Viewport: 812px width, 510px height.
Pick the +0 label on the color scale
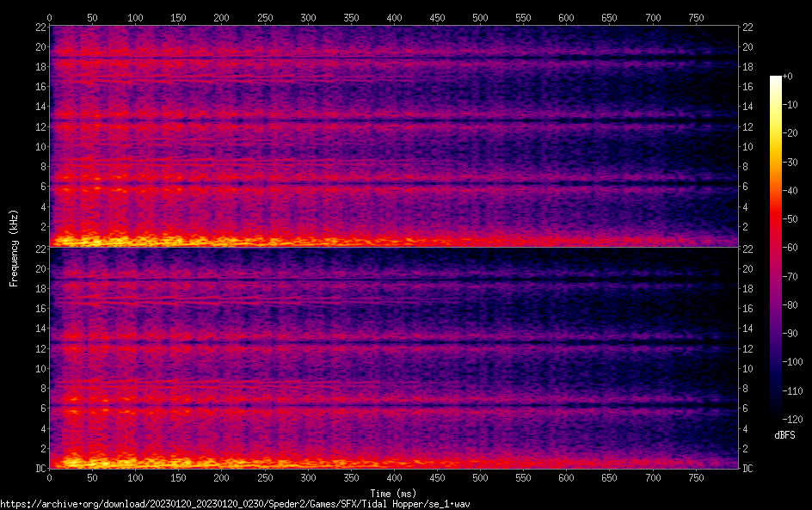coord(787,77)
